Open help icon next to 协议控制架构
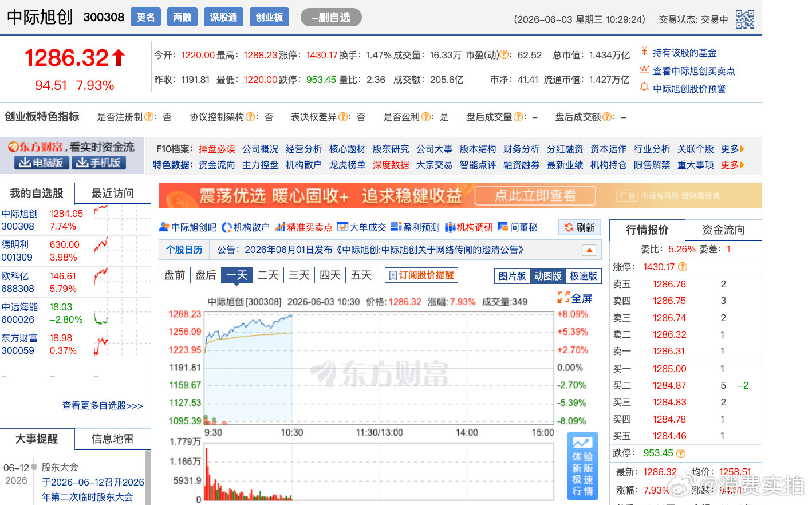 250,117
